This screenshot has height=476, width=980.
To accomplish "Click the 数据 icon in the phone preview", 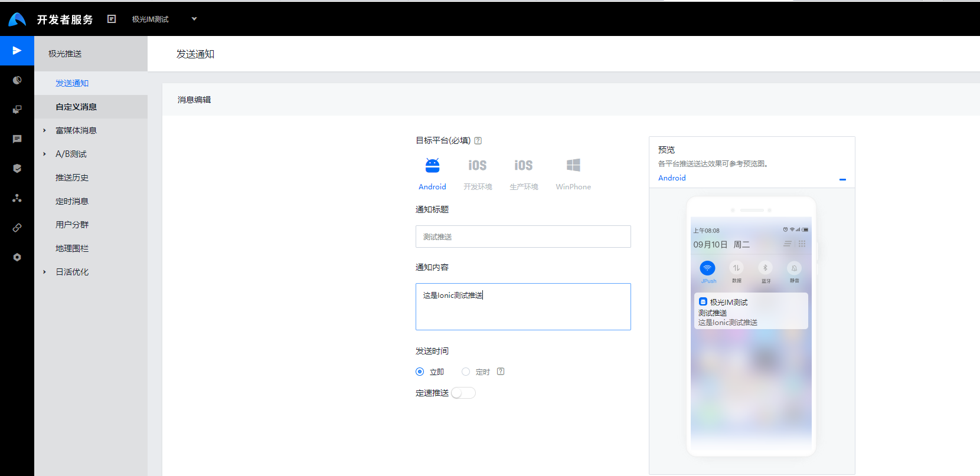I will [736, 268].
